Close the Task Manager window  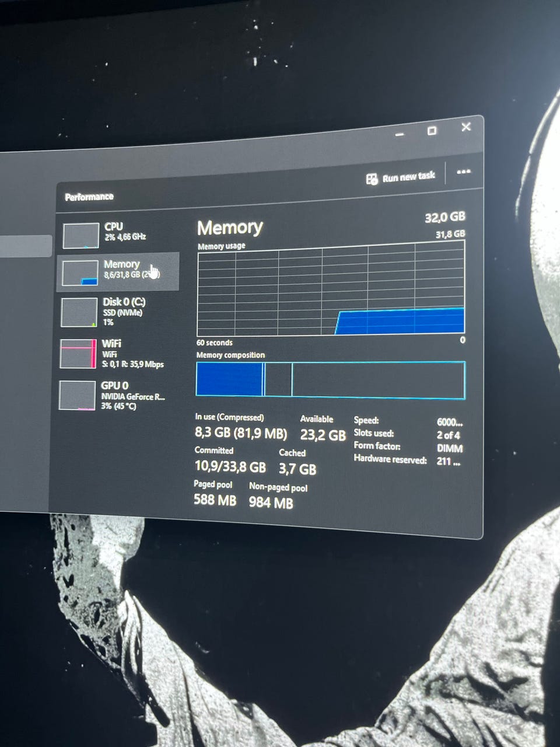tap(466, 127)
